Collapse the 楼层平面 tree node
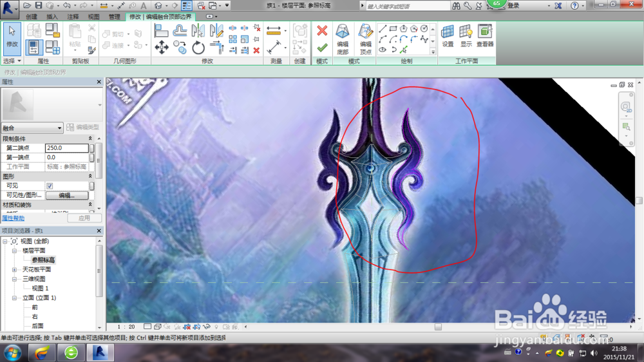 [x=14, y=251]
